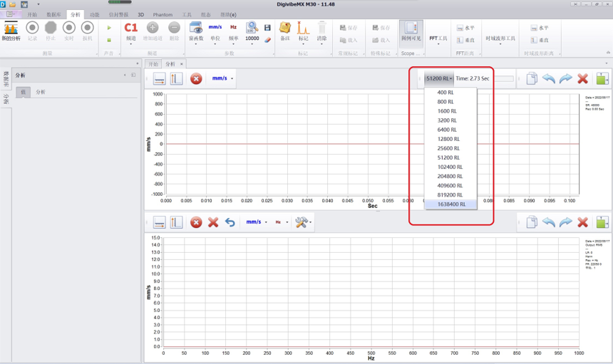Viewport: 613px width, 364px height.
Task: Click 垂直 vertical in 时域波形距离 group
Action: (540, 40)
